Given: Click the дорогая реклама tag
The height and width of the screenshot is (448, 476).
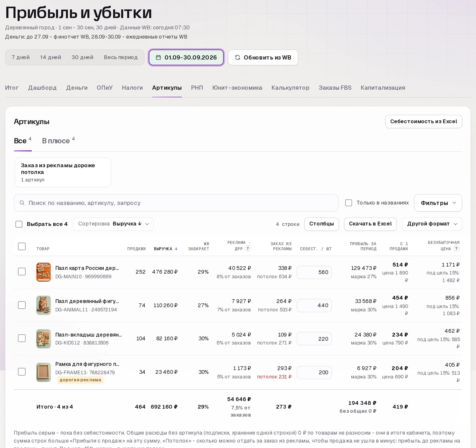Looking at the screenshot, I should pos(80,380).
